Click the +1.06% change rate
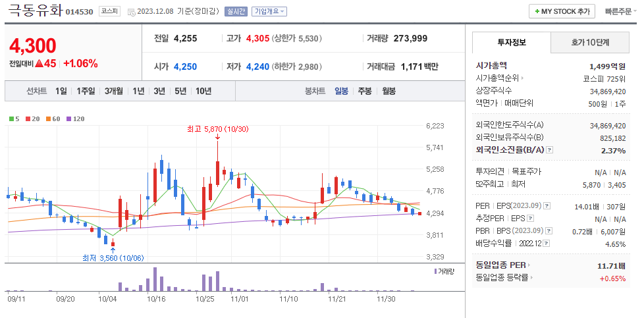The image size is (644, 318). coord(80,64)
